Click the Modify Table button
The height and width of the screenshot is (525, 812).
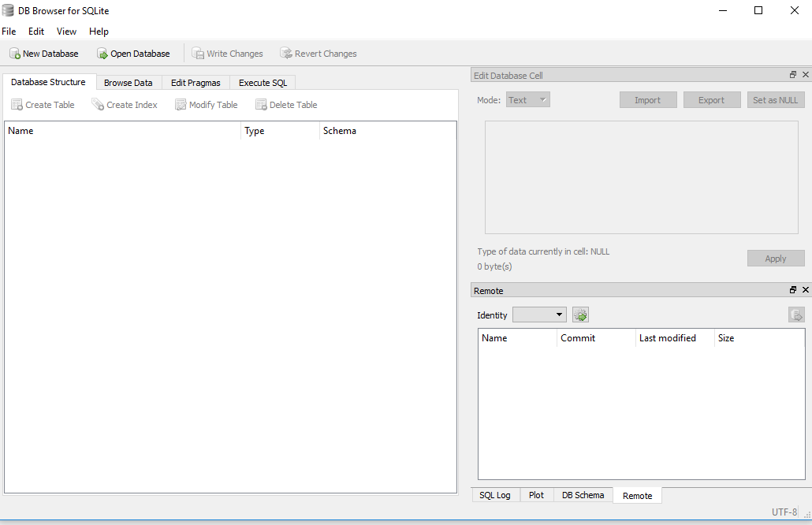(207, 105)
